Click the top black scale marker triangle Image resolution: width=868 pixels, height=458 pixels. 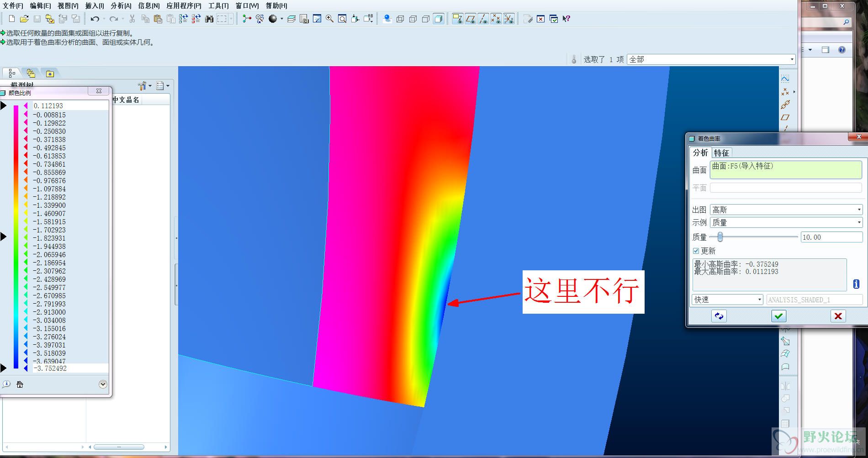pyautogui.click(x=4, y=106)
